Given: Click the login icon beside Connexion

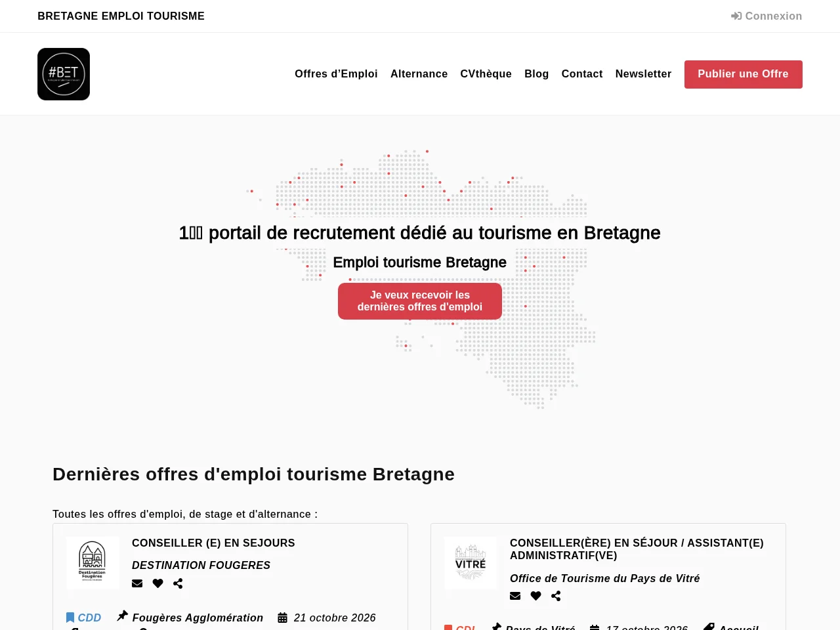Looking at the screenshot, I should coord(736,16).
